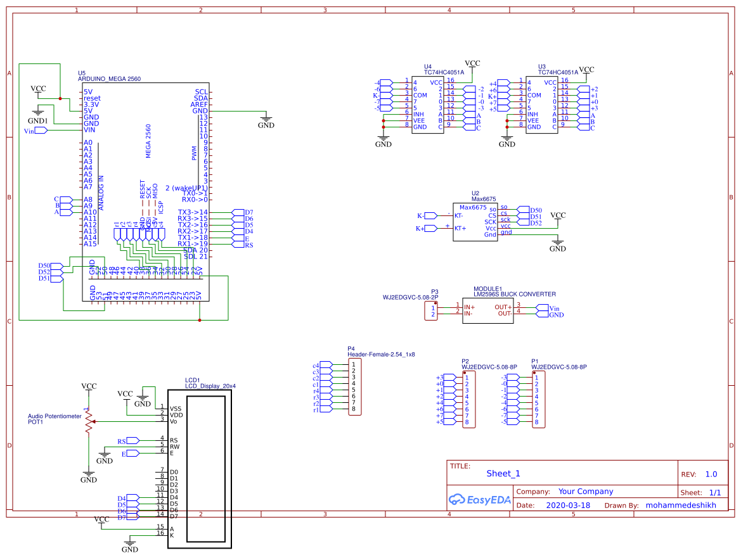Click the REV value 1.0
Viewport: 741px width, 560px height.
711,474
